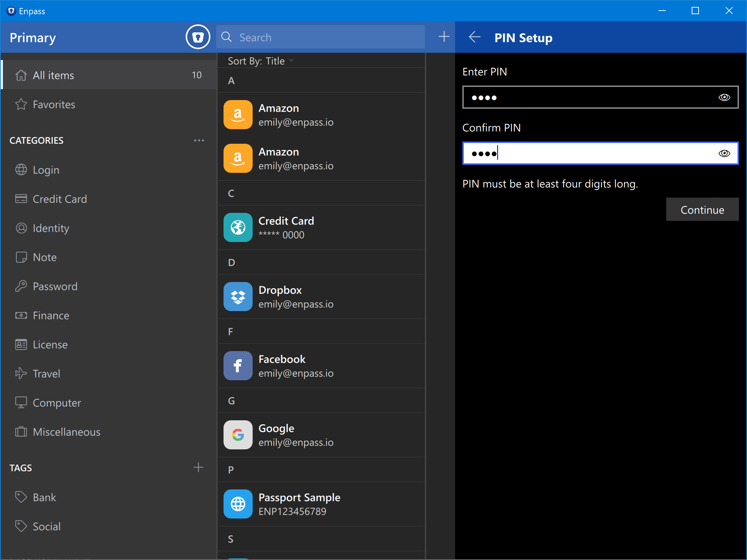Open the Travel category
The height and width of the screenshot is (560, 747).
click(x=108, y=374)
